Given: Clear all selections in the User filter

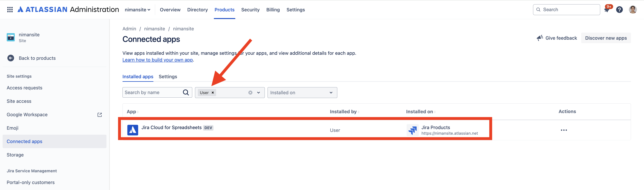Looking at the screenshot, I should [x=250, y=93].
